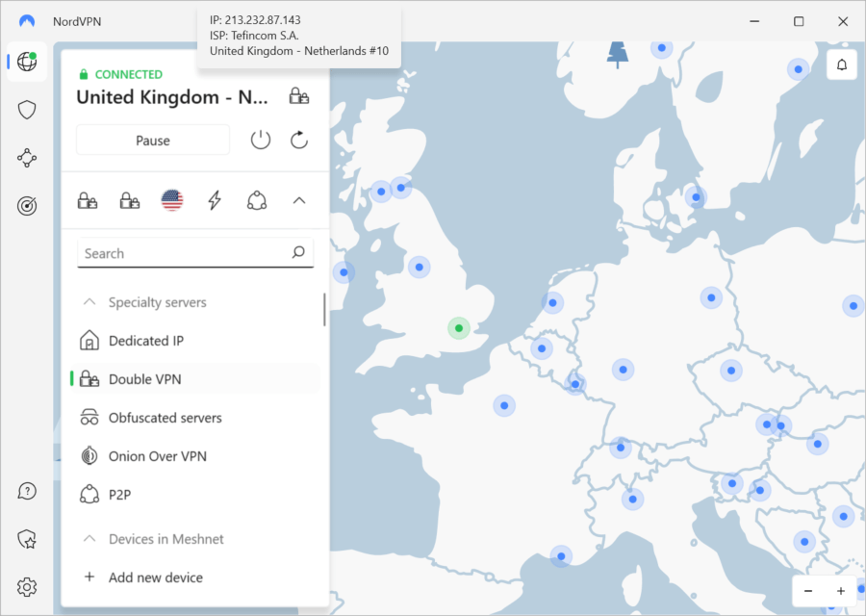Open the notifications bell icon
The width and height of the screenshot is (866, 616).
click(x=842, y=63)
